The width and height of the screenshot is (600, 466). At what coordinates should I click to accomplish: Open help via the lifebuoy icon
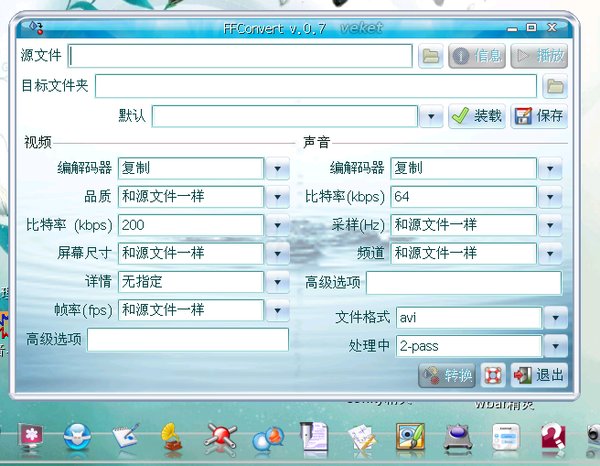[493, 375]
